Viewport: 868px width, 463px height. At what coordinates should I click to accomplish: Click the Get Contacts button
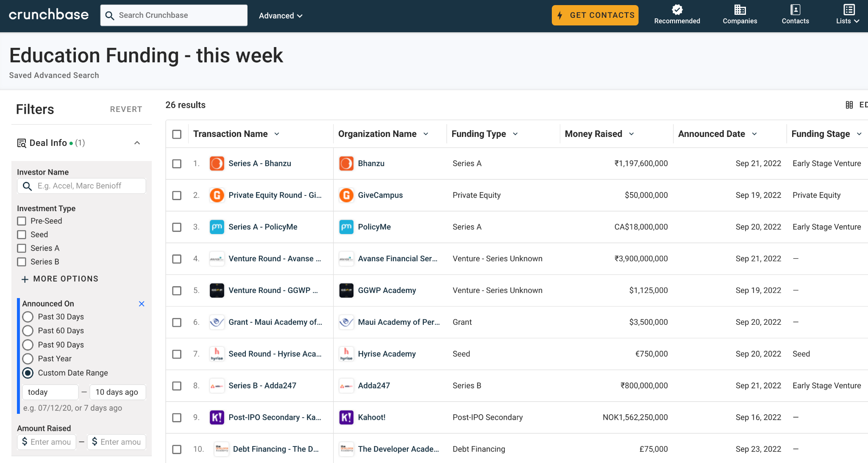click(x=595, y=15)
